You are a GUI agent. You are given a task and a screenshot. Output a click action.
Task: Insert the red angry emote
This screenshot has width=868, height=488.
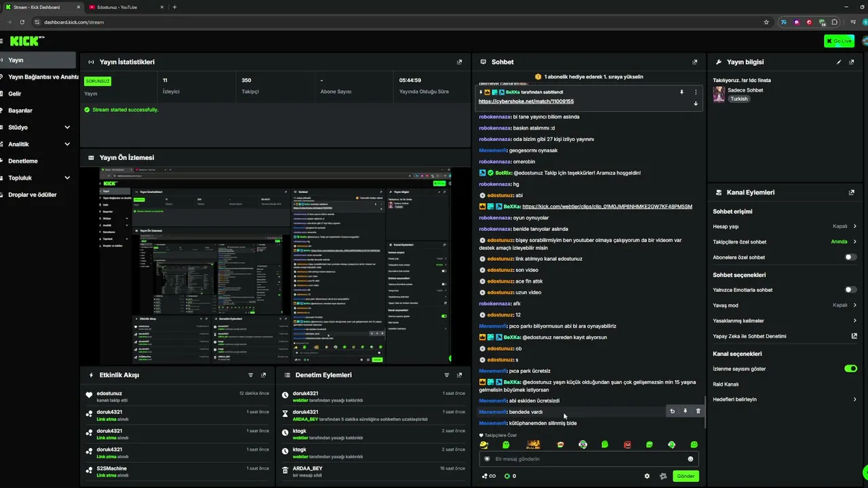(627, 445)
